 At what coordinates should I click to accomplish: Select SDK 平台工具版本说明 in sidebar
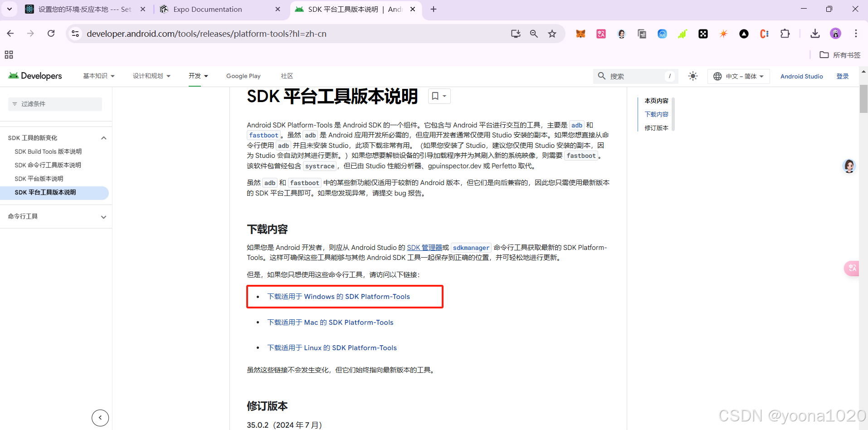[45, 192]
